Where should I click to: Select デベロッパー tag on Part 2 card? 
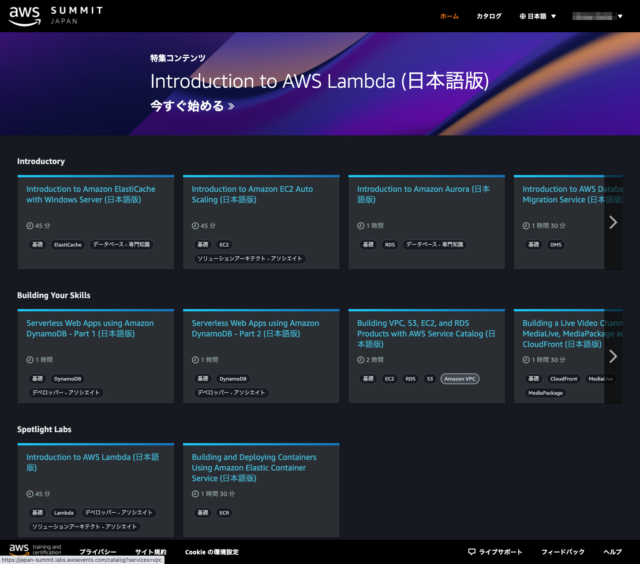pyautogui.click(x=231, y=393)
